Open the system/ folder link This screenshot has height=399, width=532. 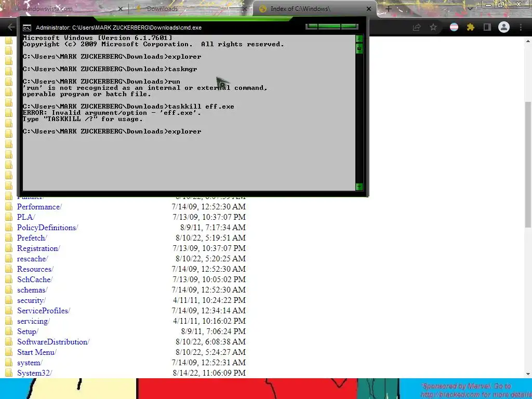30,363
